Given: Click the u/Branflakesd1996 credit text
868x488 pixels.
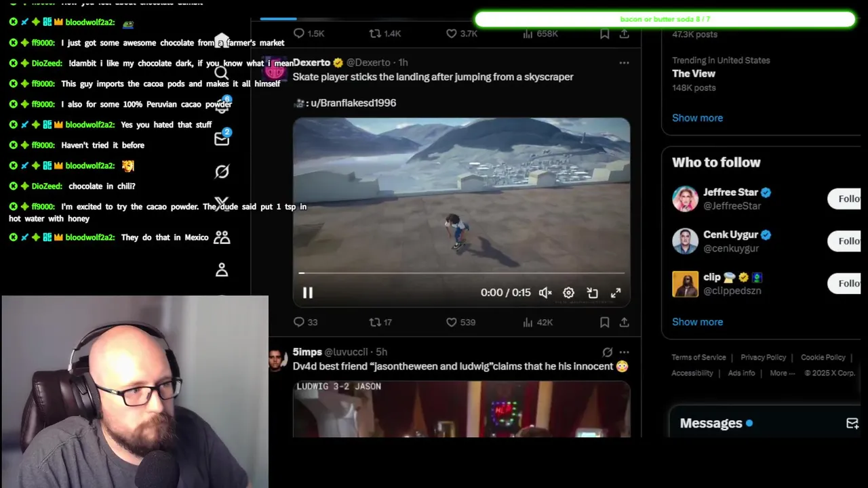Looking at the screenshot, I should pos(353,103).
